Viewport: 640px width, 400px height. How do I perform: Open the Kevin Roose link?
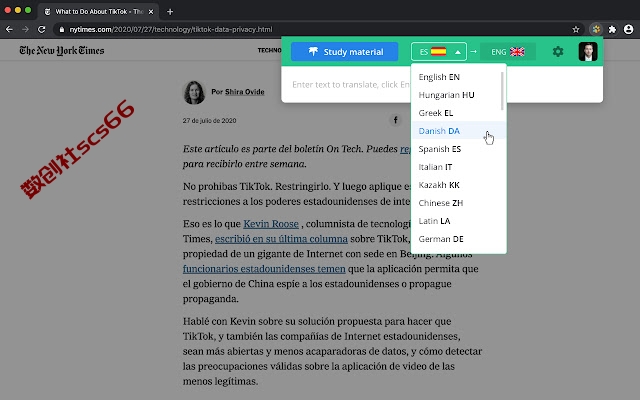[271, 224]
